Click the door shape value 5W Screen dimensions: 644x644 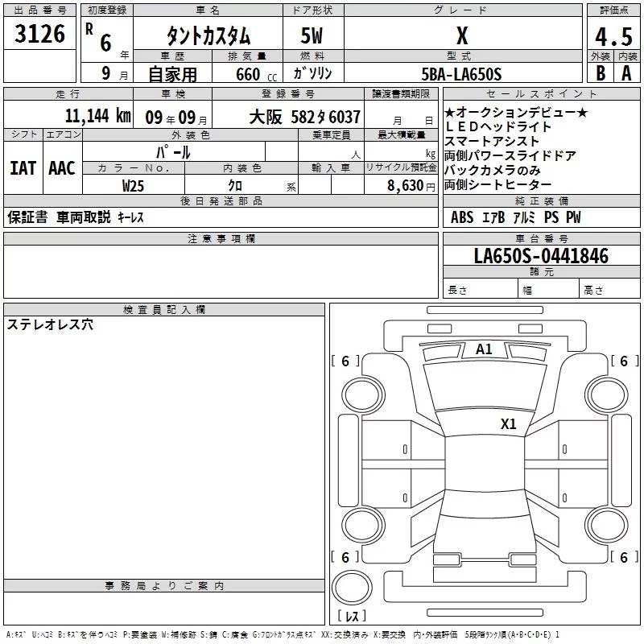tap(312, 35)
